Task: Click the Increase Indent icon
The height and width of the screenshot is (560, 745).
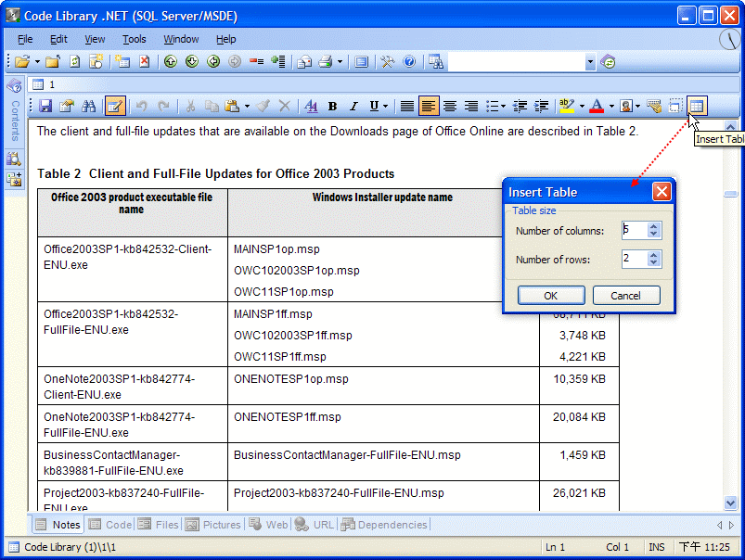Action: point(542,106)
